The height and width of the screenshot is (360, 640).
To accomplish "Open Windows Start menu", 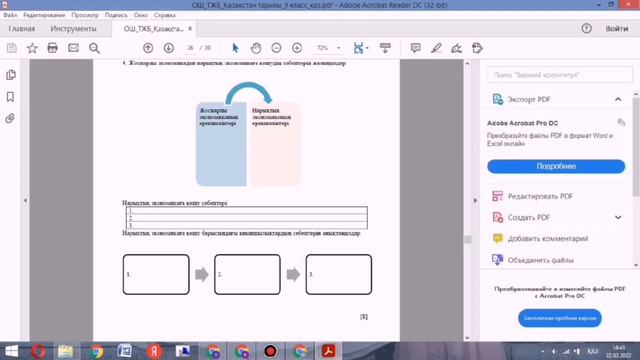I will click(x=11, y=351).
